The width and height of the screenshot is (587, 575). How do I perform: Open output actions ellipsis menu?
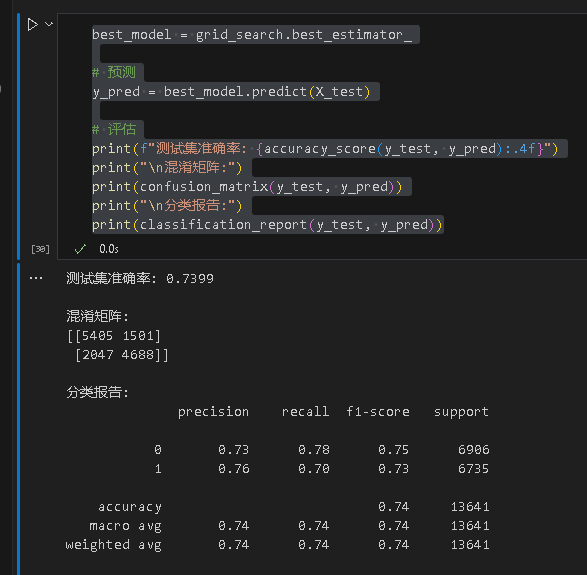36,278
